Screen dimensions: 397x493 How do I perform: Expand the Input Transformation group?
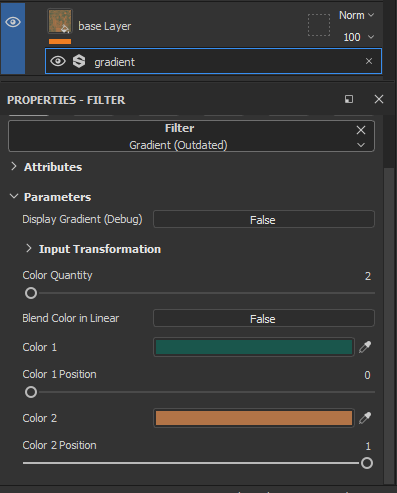(x=29, y=248)
